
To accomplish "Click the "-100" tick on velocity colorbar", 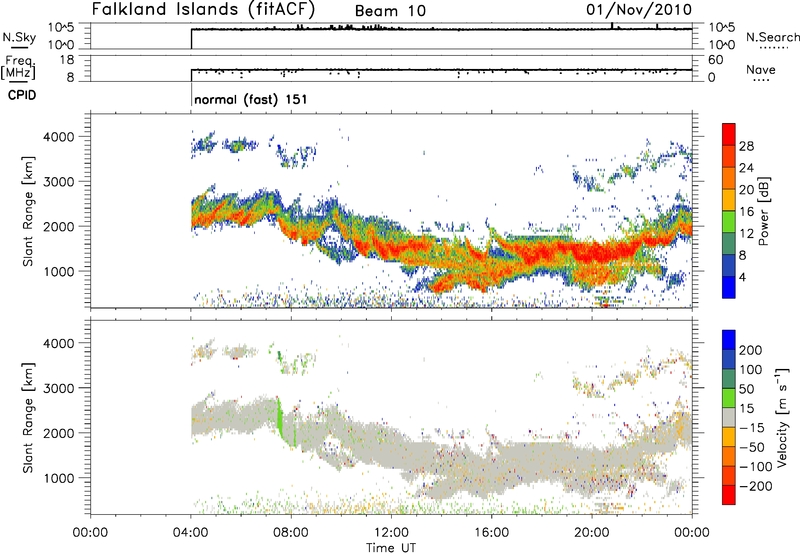I will click(x=756, y=467).
